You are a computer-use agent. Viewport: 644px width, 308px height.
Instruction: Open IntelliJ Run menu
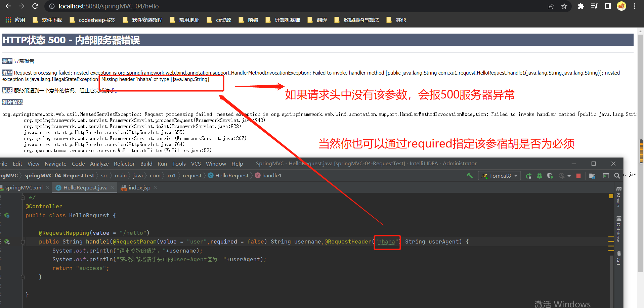(x=162, y=164)
